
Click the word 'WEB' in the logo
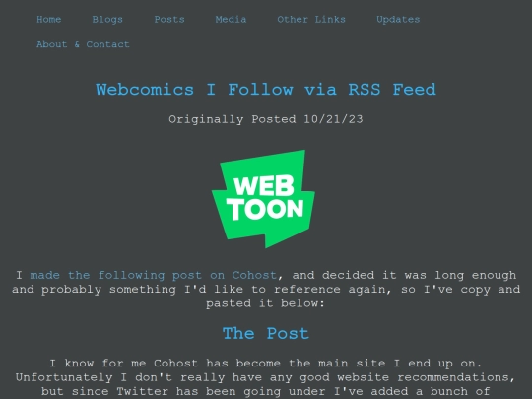click(264, 186)
